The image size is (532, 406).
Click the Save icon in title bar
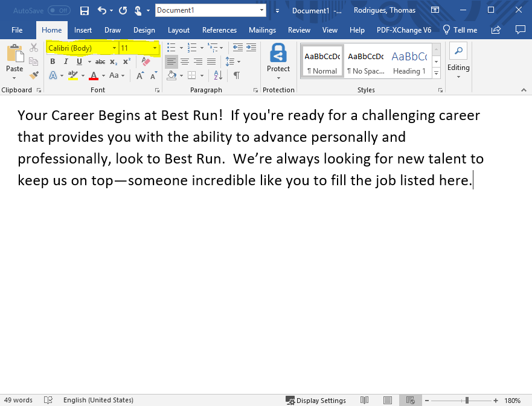(84, 10)
